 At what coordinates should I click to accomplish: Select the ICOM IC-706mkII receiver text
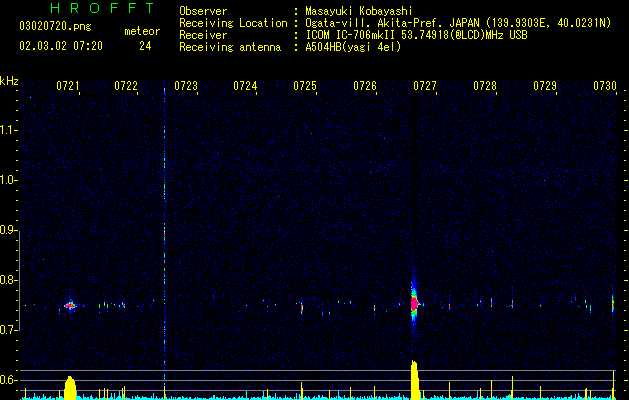tap(416, 35)
